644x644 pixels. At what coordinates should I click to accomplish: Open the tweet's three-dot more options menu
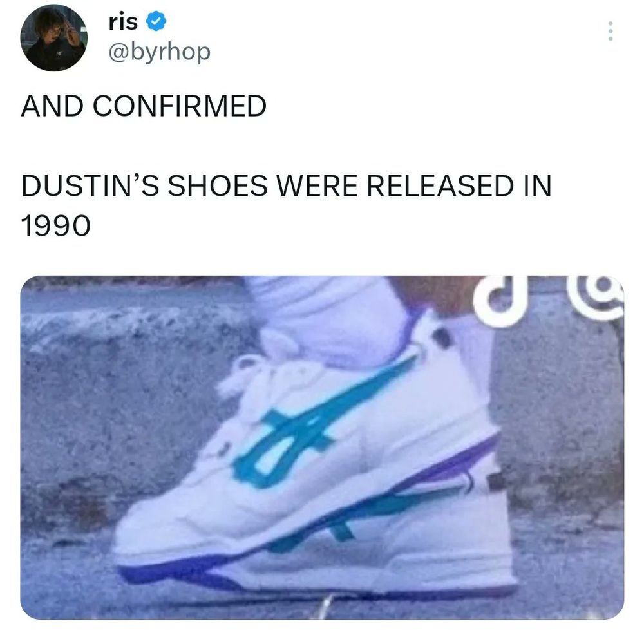(611, 31)
